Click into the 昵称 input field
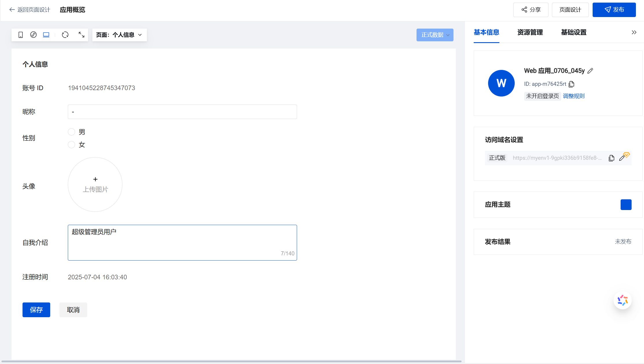The height and width of the screenshot is (364, 644). 182,112
